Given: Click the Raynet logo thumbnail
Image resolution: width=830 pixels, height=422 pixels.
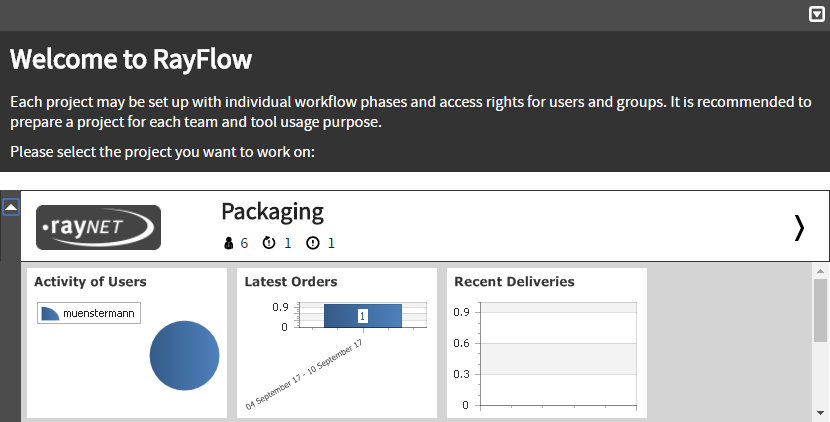Looking at the screenshot, I should tap(98, 227).
